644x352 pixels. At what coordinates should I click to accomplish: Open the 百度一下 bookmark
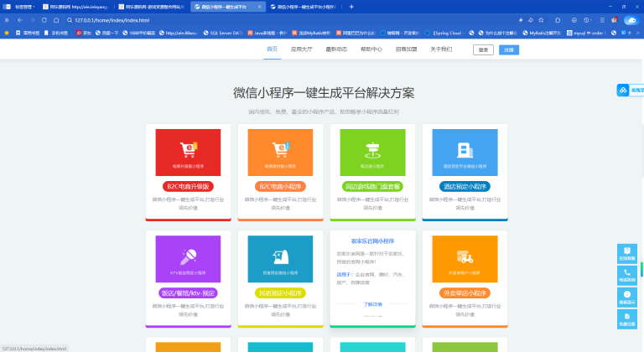(106, 33)
